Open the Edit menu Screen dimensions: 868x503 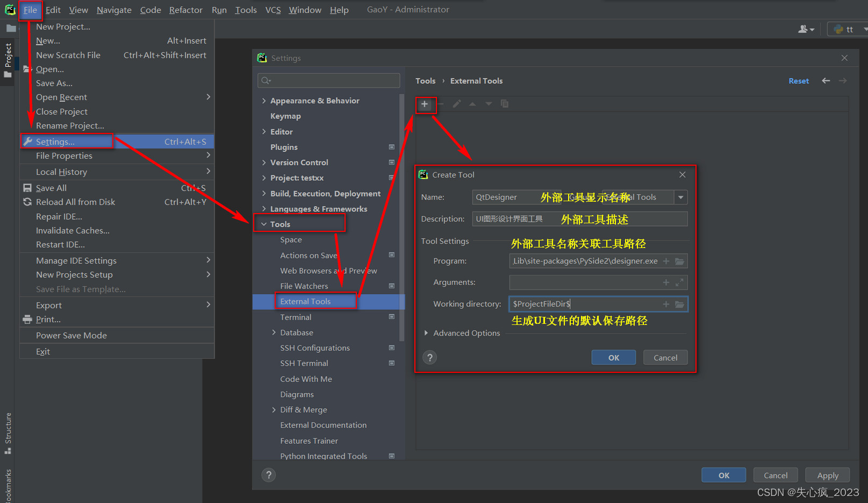[x=53, y=10]
